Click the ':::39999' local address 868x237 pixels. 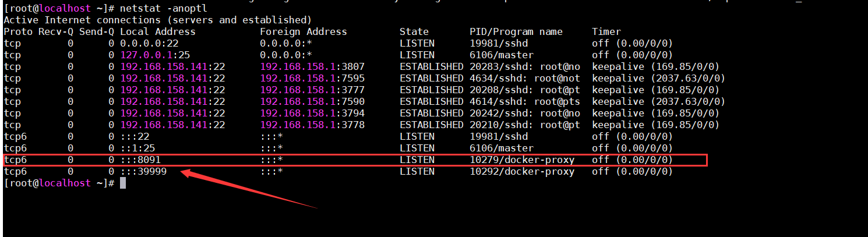(143, 172)
